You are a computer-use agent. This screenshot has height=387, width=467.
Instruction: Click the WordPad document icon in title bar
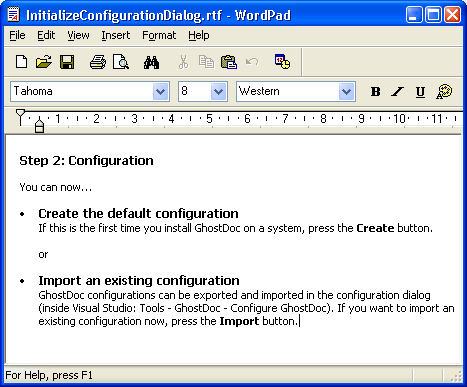[x=14, y=15]
